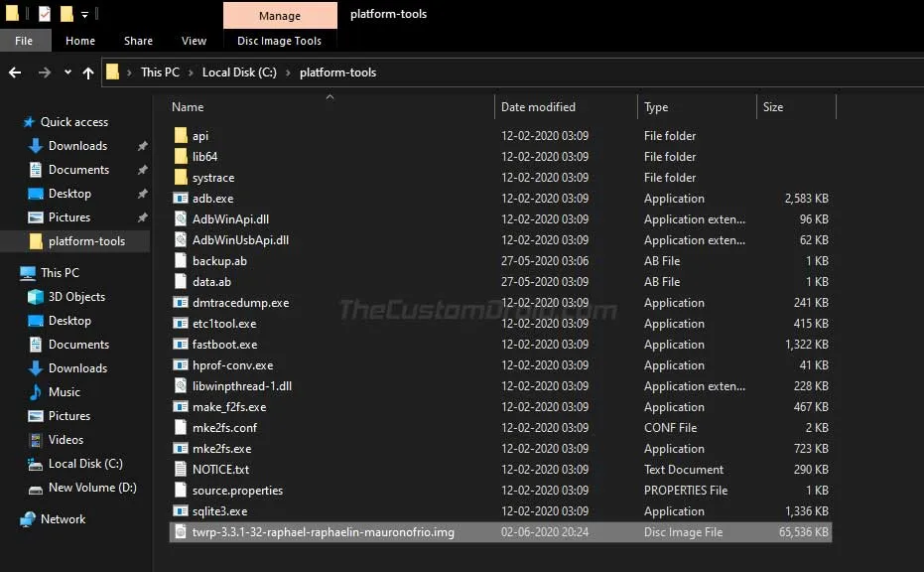Select the adb.exe application icon
924x572 pixels.
[x=180, y=198]
